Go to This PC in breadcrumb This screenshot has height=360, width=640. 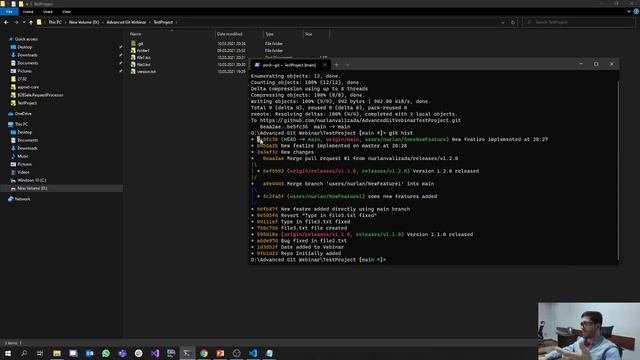click(55, 22)
